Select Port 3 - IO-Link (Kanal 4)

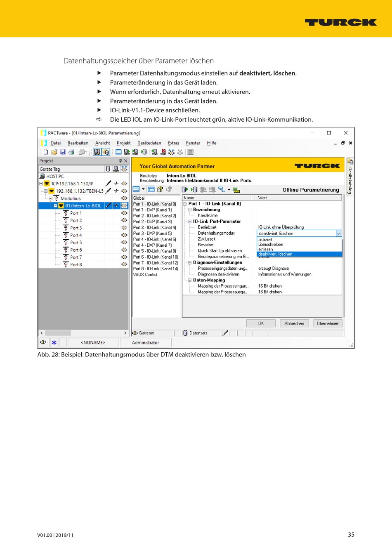155,227
